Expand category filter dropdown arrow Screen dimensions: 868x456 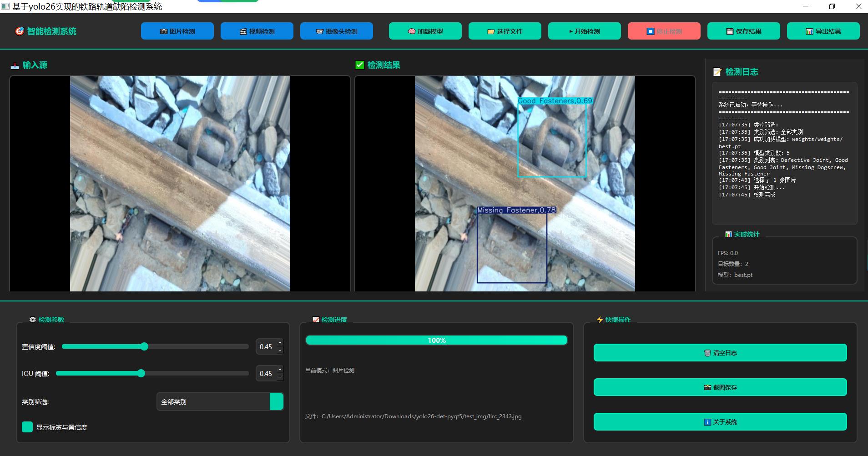click(277, 401)
